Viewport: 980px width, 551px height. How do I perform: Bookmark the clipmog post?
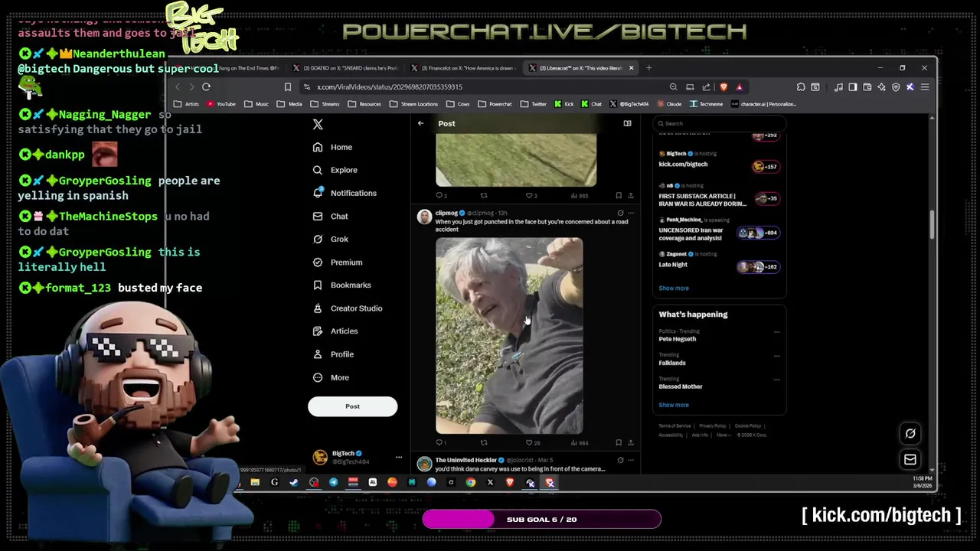click(x=619, y=442)
